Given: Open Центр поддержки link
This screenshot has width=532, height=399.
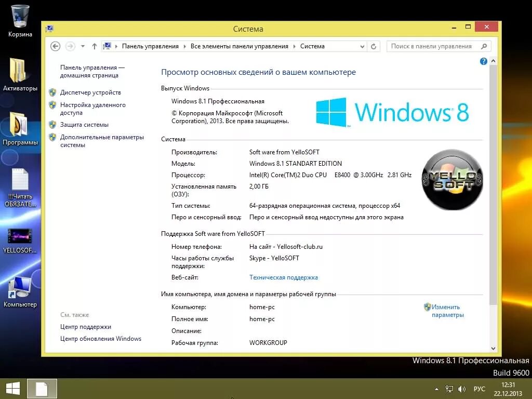Looking at the screenshot, I should tap(86, 327).
